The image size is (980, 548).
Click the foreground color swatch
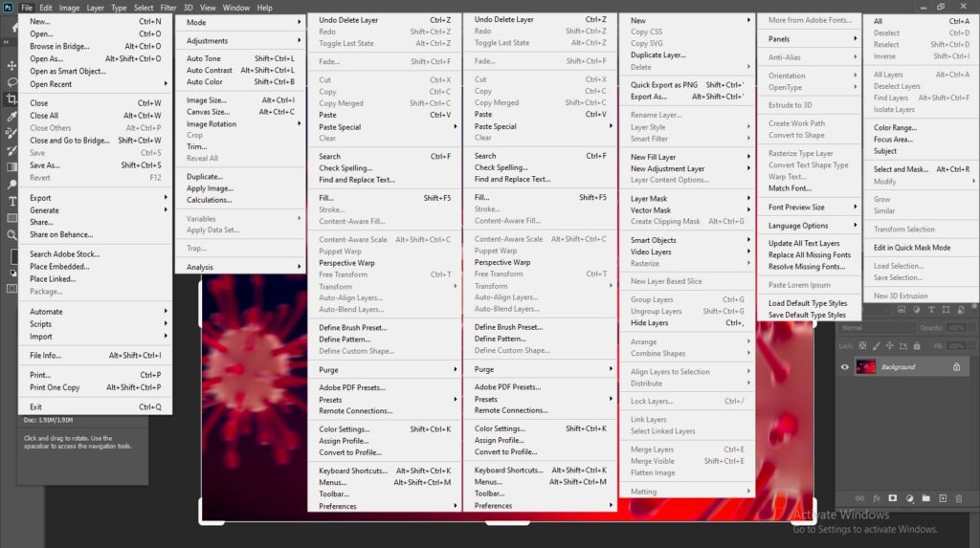click(x=13, y=257)
